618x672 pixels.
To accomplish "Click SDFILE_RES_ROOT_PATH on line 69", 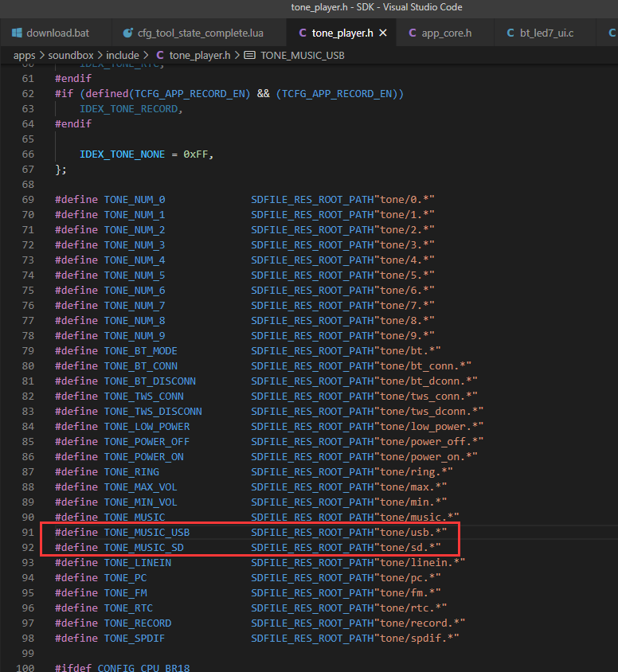I will pos(312,200).
